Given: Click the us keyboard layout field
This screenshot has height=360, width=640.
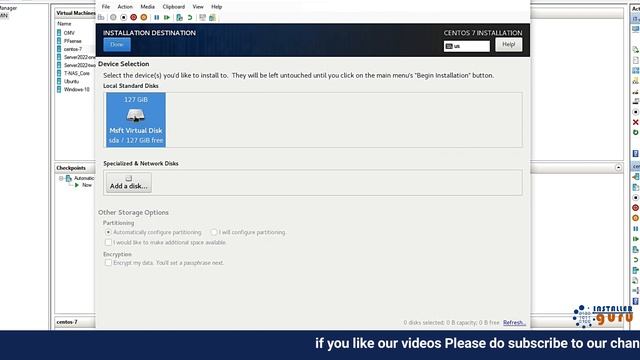Looking at the screenshot, I should (467, 46).
